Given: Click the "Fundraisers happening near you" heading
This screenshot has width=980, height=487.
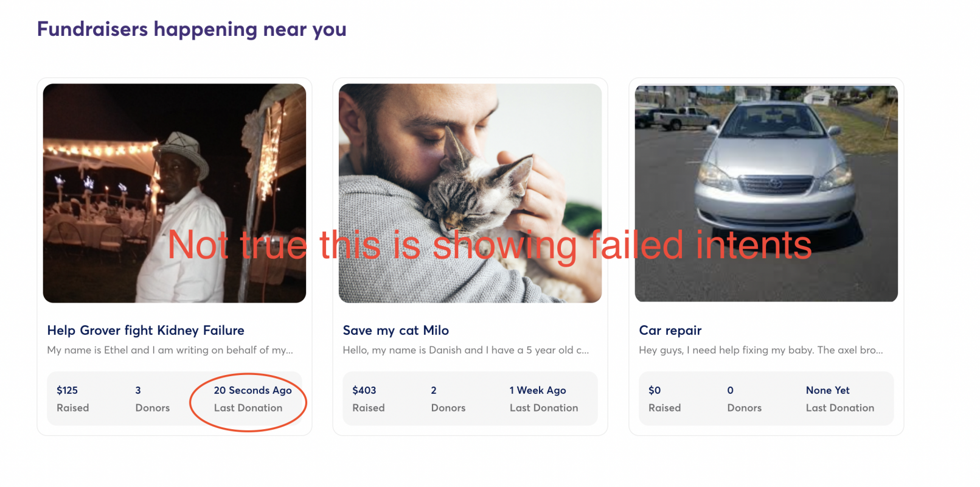Looking at the screenshot, I should pyautogui.click(x=192, y=29).
